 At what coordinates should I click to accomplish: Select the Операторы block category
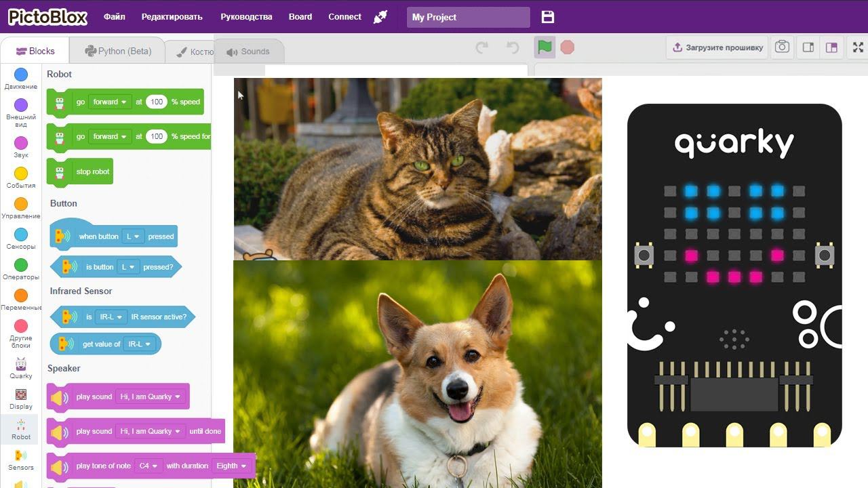[x=21, y=269]
